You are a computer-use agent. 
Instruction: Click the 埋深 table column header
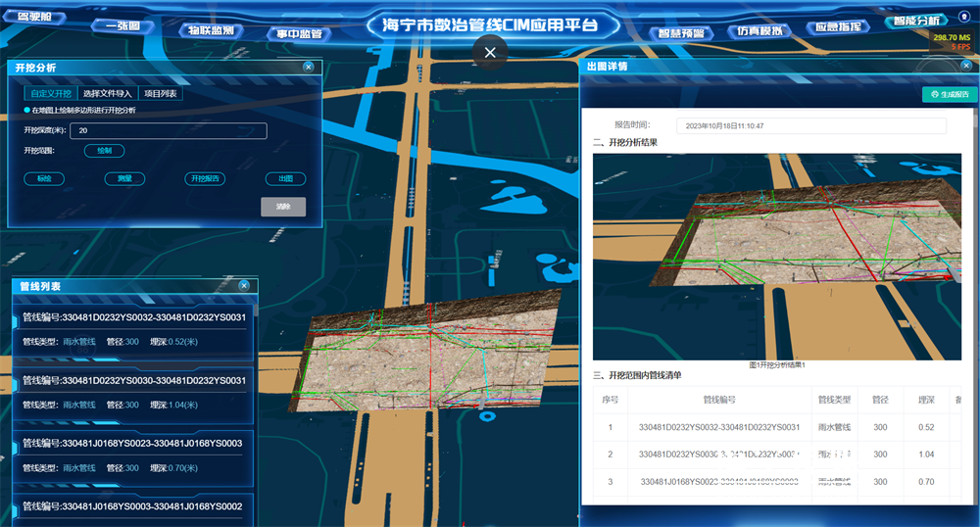(x=926, y=400)
